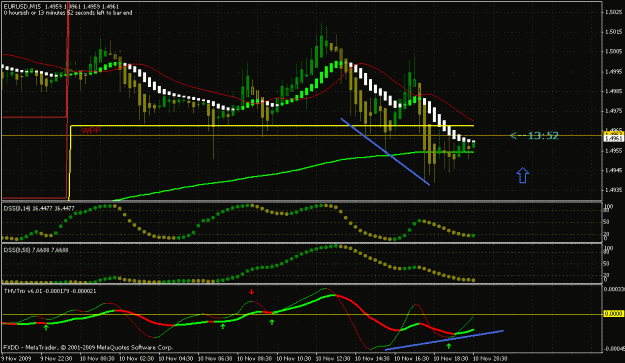Click the 1.4955 price scale label

click(x=614, y=151)
